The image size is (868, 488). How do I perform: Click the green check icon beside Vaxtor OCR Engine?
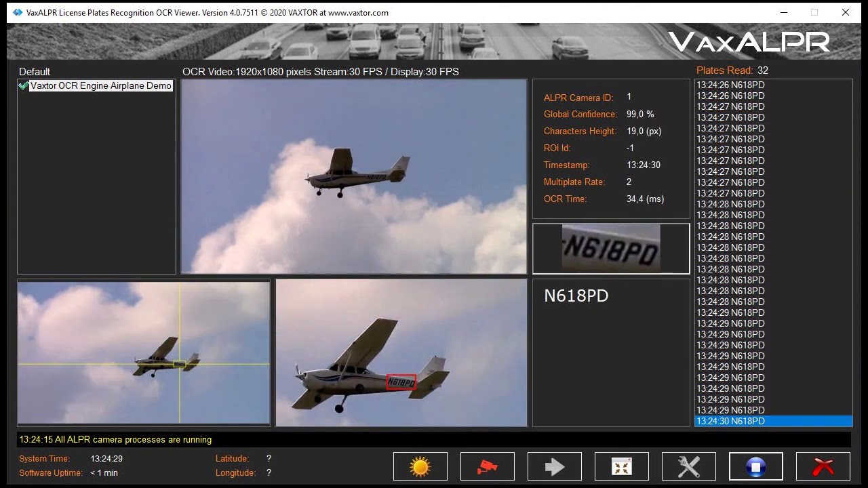point(24,86)
